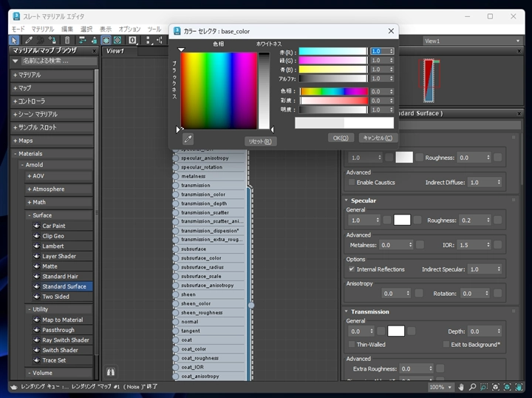The width and height of the screenshot is (532, 398).
Task: Select the Zoom magnifier tool at bottom
Action: pyautogui.click(x=472, y=387)
